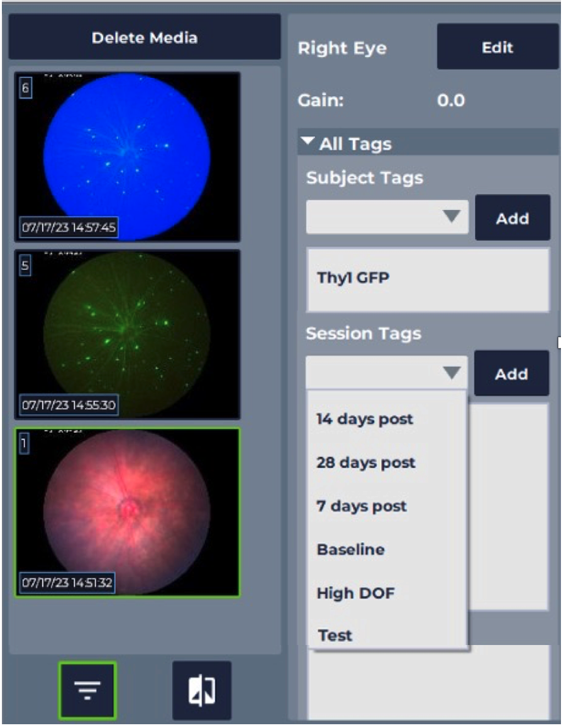
Task: Click Edit next to Right Eye
Action: click(497, 47)
